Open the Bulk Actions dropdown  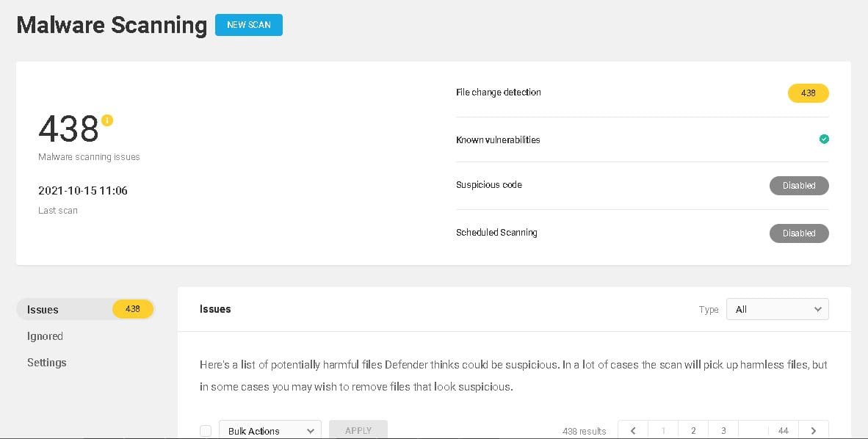270,431
